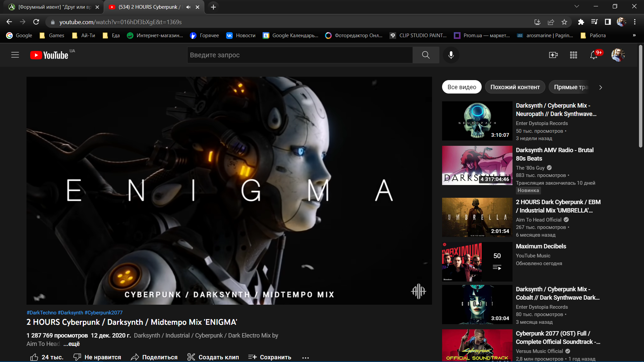Open Darksynth AMV Radio thumbnail
The width and height of the screenshot is (644, 362).
(477, 165)
